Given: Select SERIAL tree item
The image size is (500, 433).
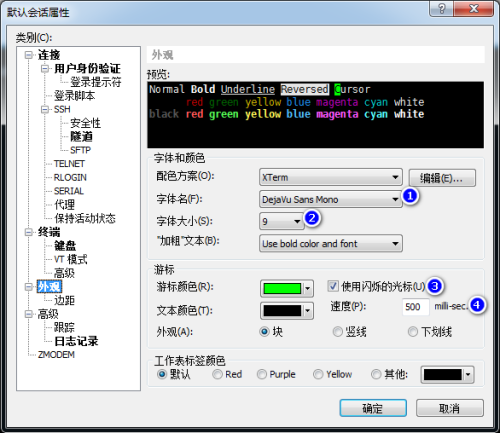Looking at the screenshot, I should click(69, 191).
